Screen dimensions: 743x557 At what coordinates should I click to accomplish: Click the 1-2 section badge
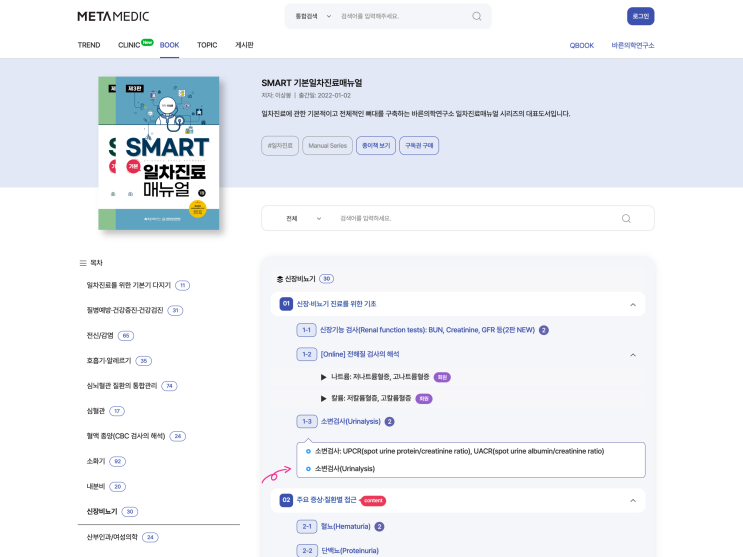tap(307, 354)
